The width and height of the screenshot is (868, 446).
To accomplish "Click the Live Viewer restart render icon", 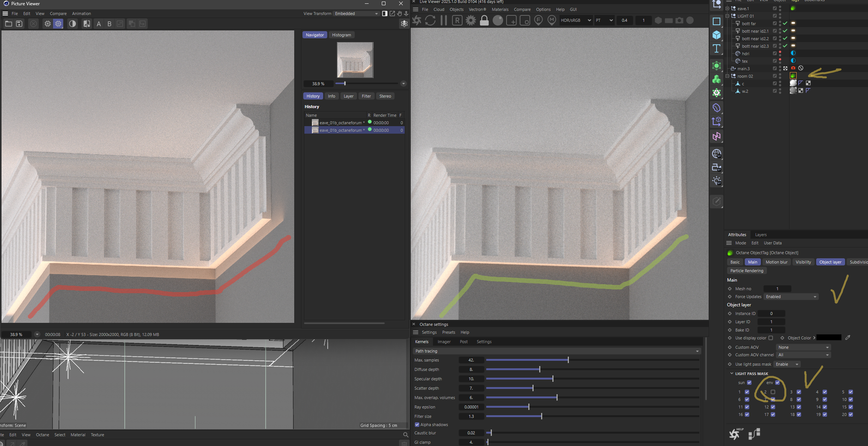I will [430, 20].
